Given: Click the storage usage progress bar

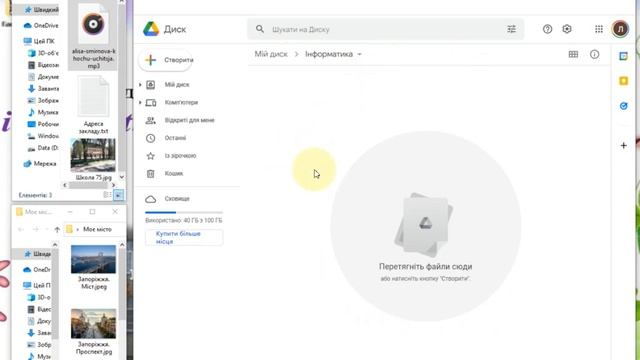Looking at the screenshot, I should 184,212.
